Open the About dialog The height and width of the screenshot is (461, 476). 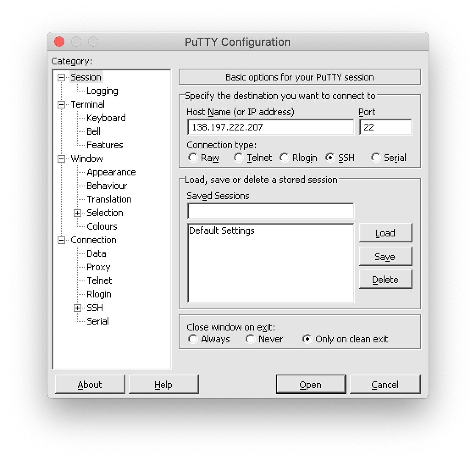tap(90, 384)
